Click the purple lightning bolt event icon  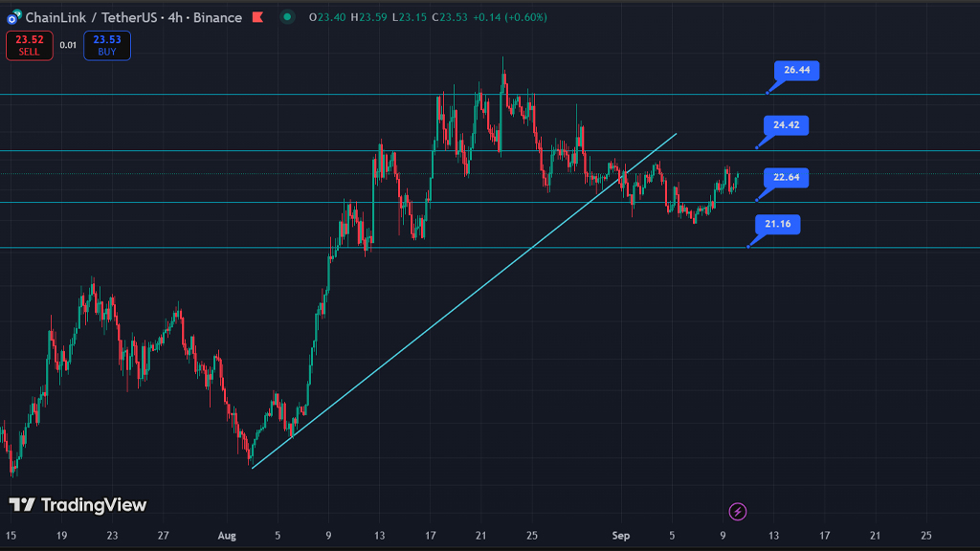pyautogui.click(x=737, y=512)
